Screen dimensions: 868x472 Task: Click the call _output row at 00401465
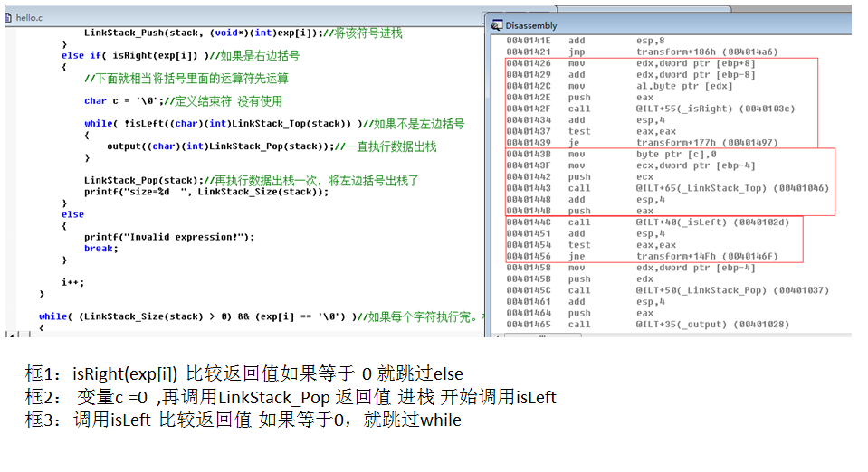(648, 325)
